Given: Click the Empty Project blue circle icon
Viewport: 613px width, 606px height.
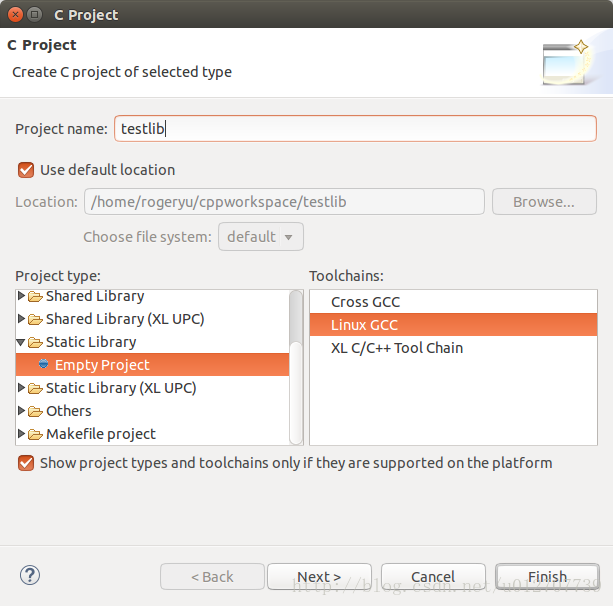Looking at the screenshot, I should pyautogui.click(x=43, y=364).
